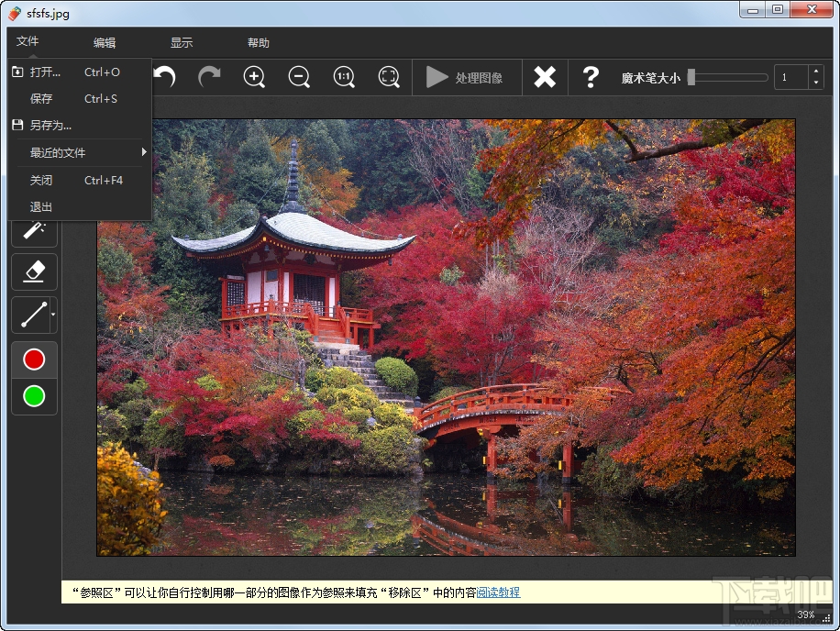The image size is (840, 631).
Task: Switch to the red removal marker
Action: point(34,359)
